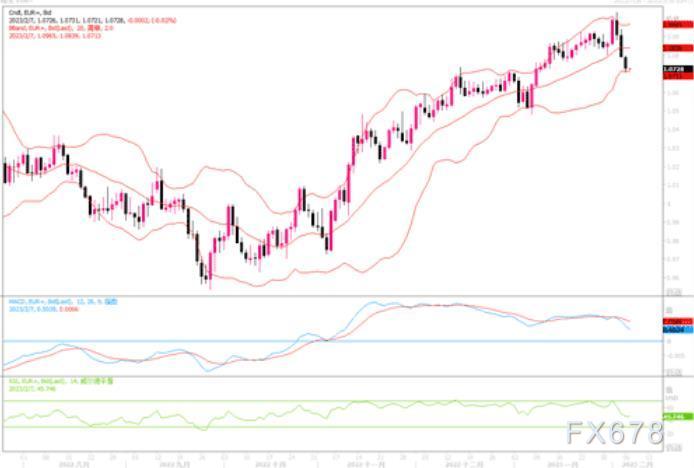Select the blue MACD value tag on right axis

(678, 329)
